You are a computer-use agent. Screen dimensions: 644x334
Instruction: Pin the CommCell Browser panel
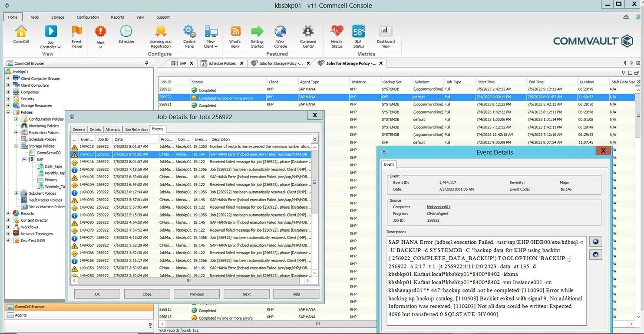click(x=147, y=63)
